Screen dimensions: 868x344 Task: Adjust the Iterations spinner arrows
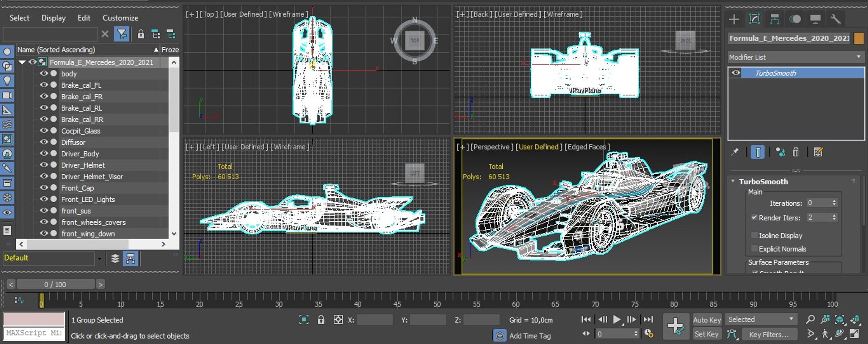834,203
